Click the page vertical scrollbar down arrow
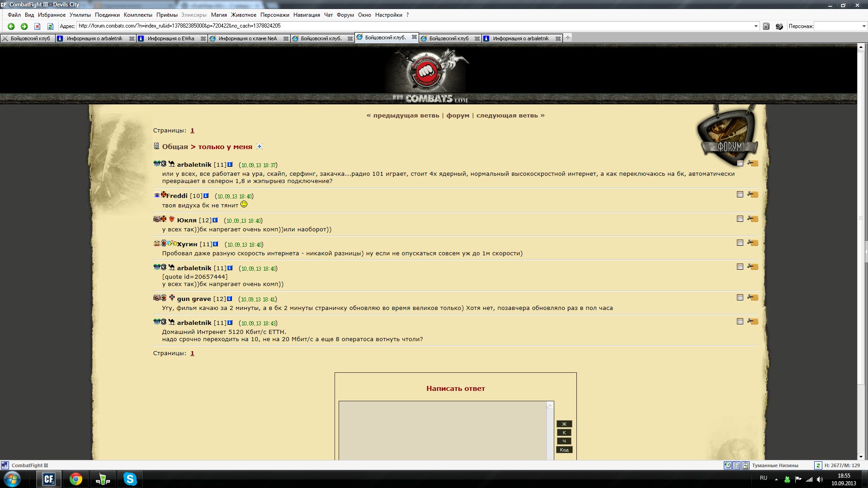This screenshot has width=868, height=488. [861, 456]
